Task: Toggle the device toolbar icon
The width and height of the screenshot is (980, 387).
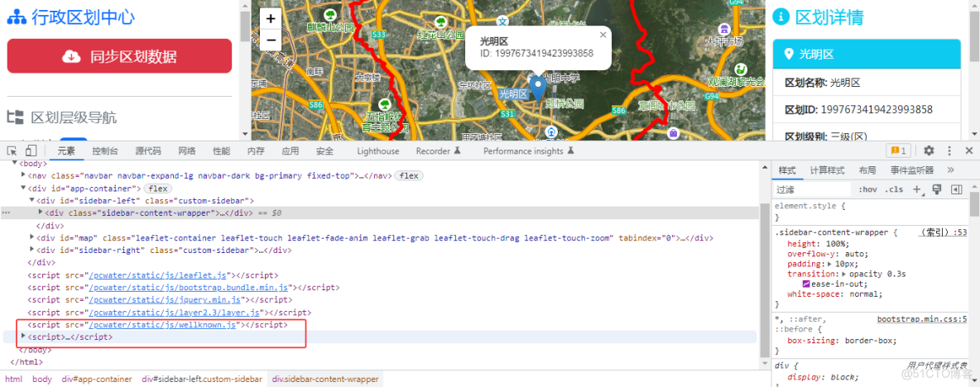Action: click(31, 150)
